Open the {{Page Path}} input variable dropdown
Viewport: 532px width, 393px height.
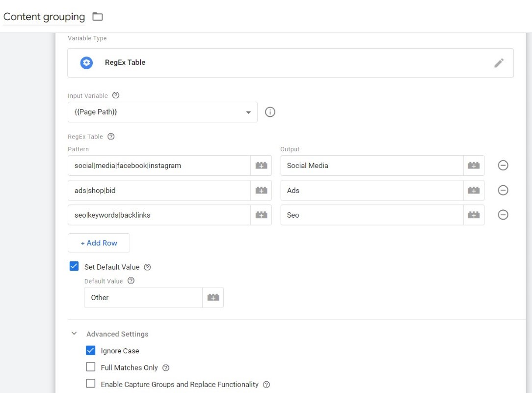tap(162, 112)
